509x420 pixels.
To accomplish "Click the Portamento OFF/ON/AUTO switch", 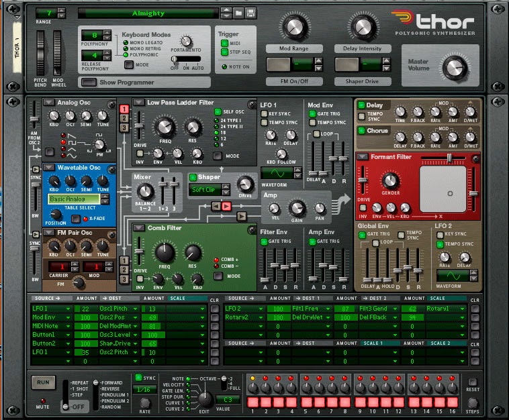I will pos(186,59).
